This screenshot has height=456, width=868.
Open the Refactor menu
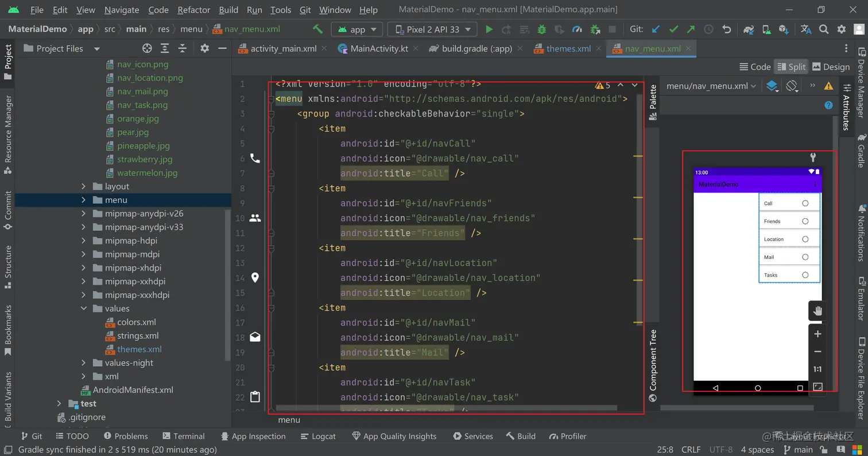click(193, 10)
